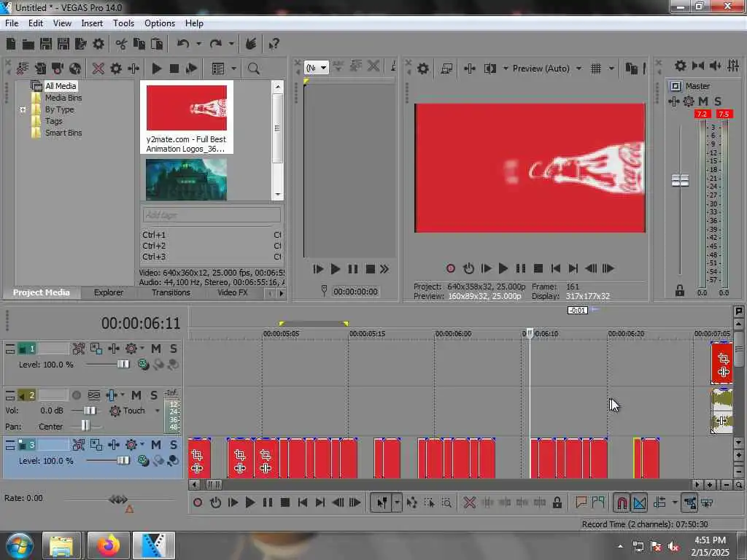Click the What's This help icon

tap(274, 44)
